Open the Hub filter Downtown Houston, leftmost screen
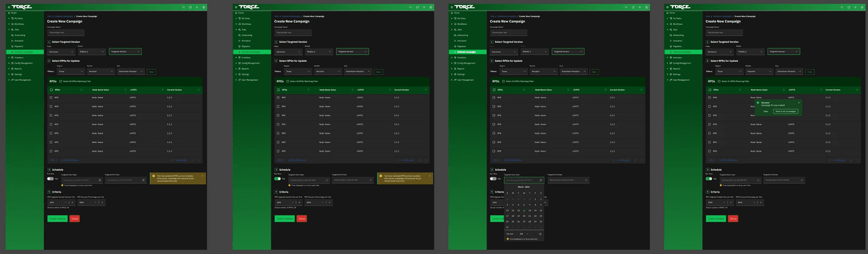The height and width of the screenshot is (254, 868). click(x=131, y=72)
